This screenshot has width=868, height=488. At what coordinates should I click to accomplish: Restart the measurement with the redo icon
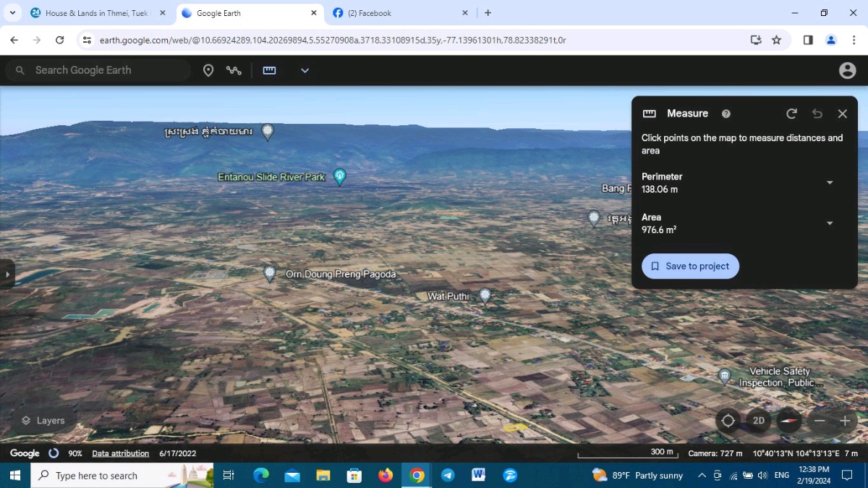[x=791, y=114]
